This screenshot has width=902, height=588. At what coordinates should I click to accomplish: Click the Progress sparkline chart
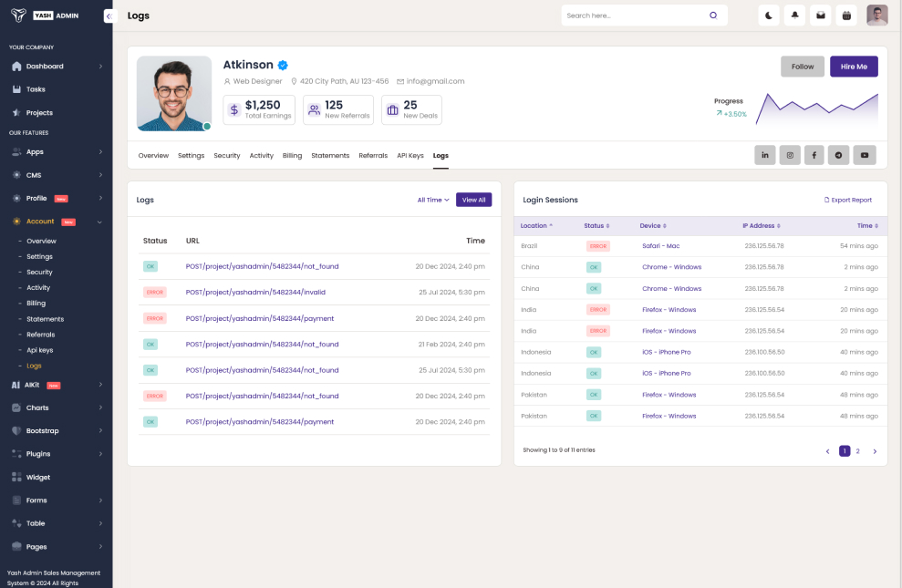817,108
